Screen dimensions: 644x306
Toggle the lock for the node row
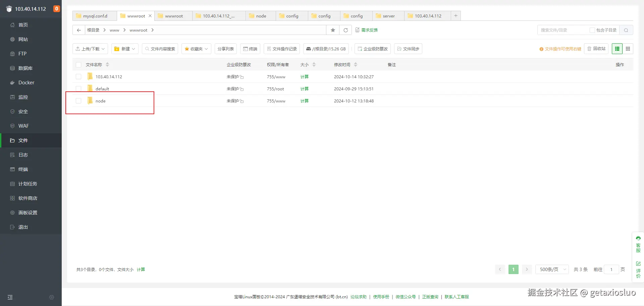click(x=242, y=101)
